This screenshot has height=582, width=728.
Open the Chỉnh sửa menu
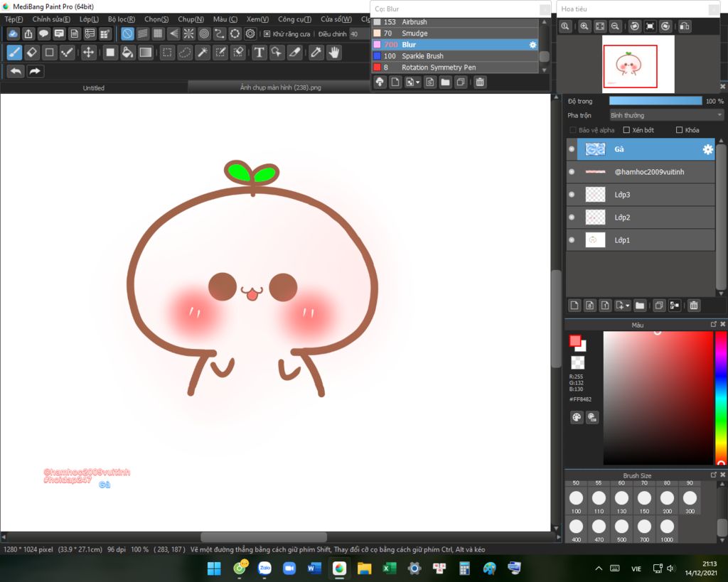[x=51, y=19]
